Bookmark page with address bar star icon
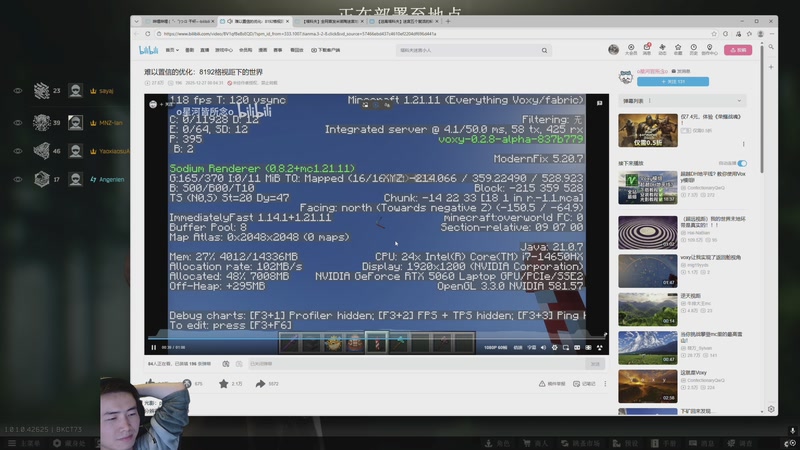Image resolution: width=800 pixels, height=450 pixels. point(714,34)
